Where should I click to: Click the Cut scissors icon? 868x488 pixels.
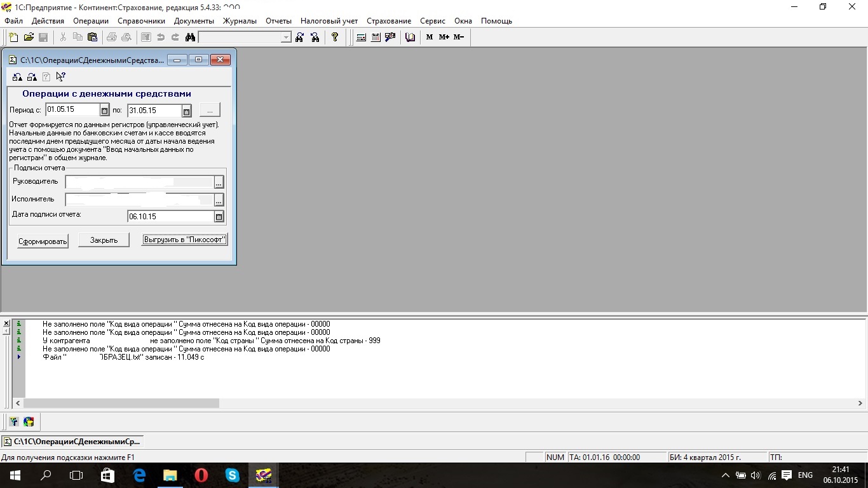[x=63, y=37]
